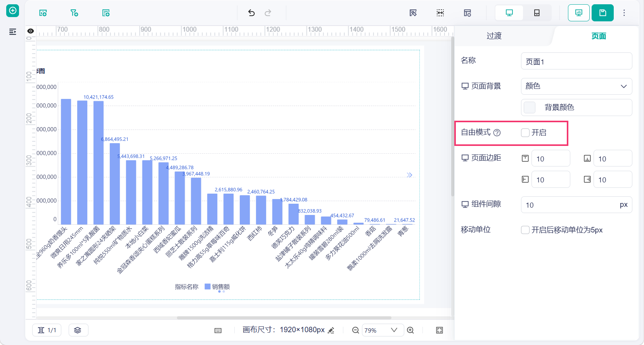Enable the 自由模式 开启 checkbox
Viewport: 644px width, 345px height.
coord(525,133)
